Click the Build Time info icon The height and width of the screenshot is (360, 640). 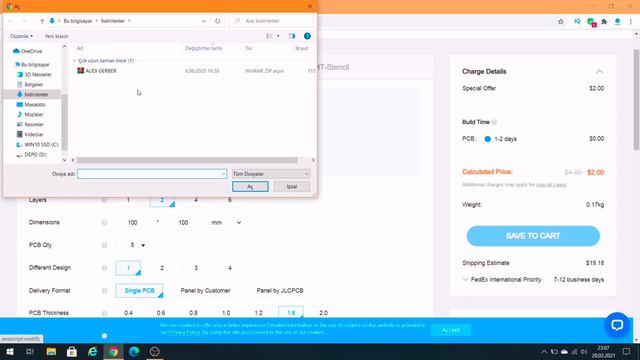click(494, 122)
